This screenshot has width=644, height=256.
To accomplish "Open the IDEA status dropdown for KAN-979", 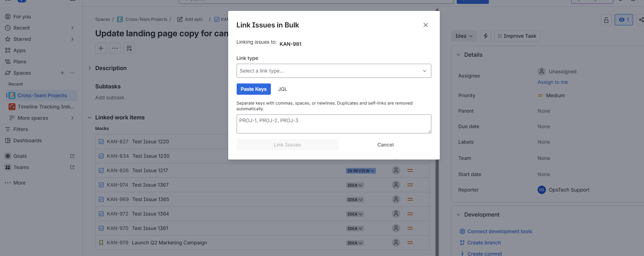I will click(355, 243).
